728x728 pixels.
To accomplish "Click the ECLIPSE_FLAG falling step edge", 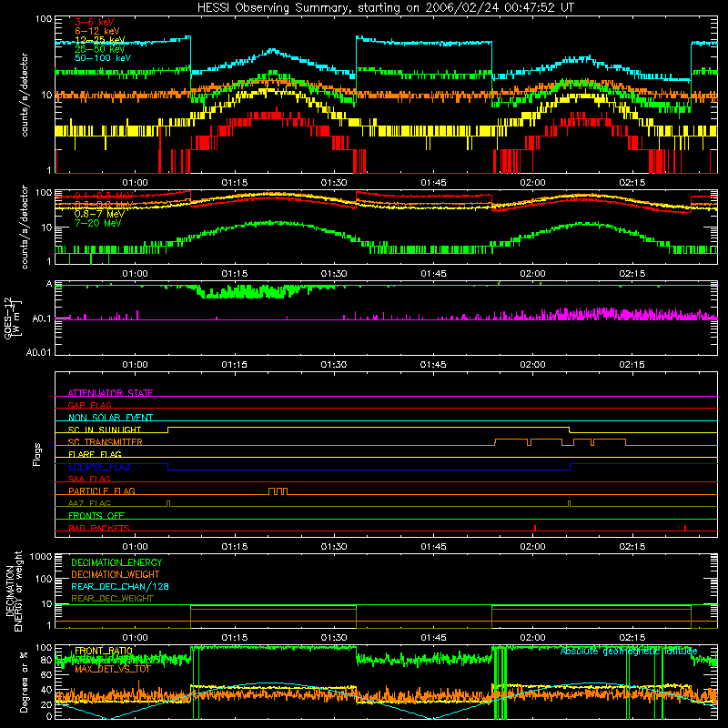I will [168, 467].
